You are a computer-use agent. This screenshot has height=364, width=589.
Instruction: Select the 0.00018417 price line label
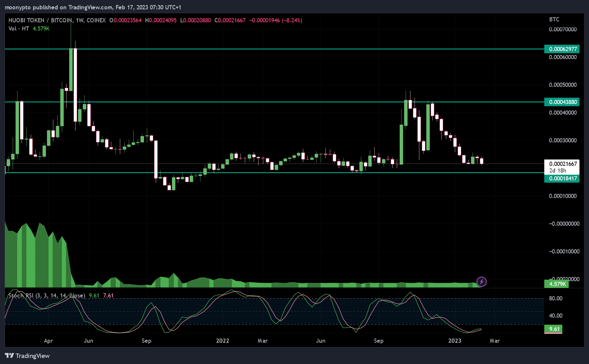pyautogui.click(x=562, y=179)
